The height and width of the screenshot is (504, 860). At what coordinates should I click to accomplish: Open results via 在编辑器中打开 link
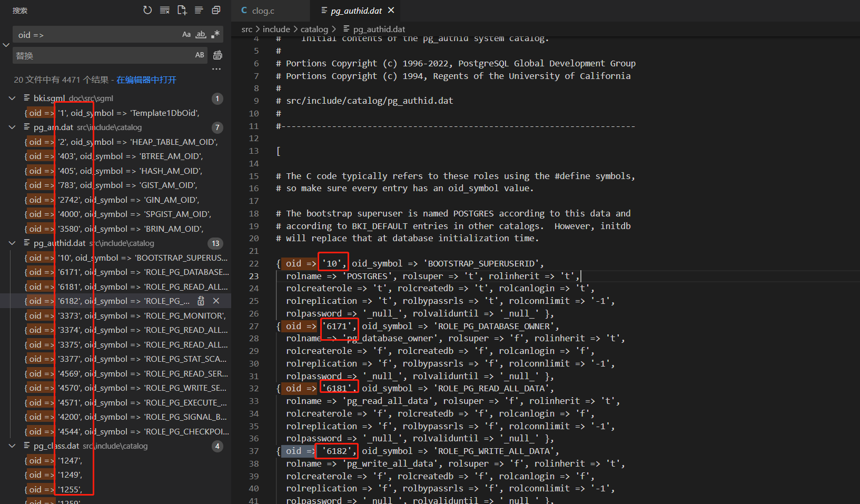point(145,80)
